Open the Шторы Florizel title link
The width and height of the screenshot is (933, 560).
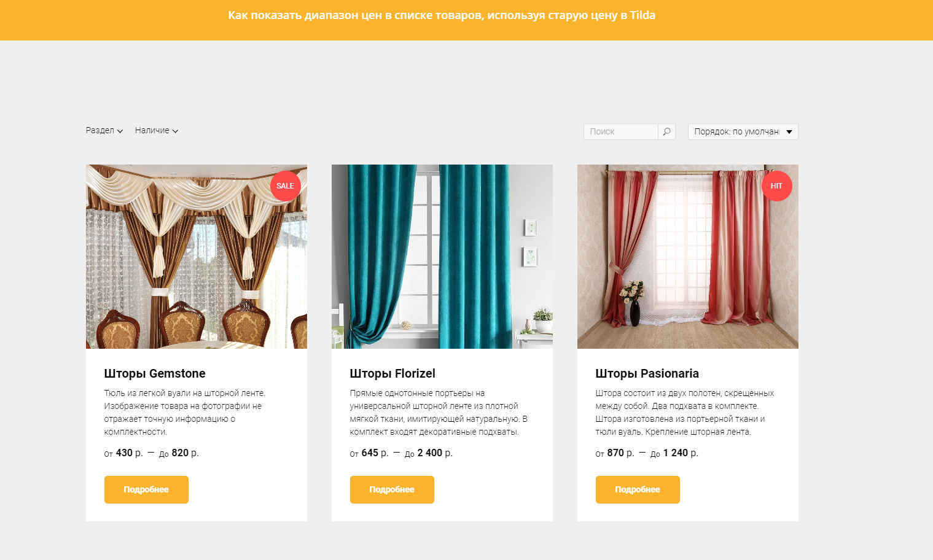click(x=392, y=373)
